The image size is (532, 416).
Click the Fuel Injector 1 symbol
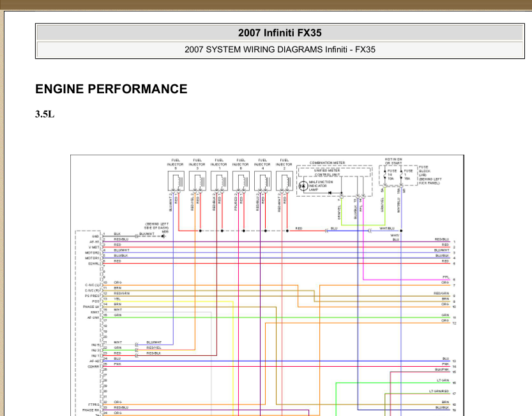click(219, 181)
